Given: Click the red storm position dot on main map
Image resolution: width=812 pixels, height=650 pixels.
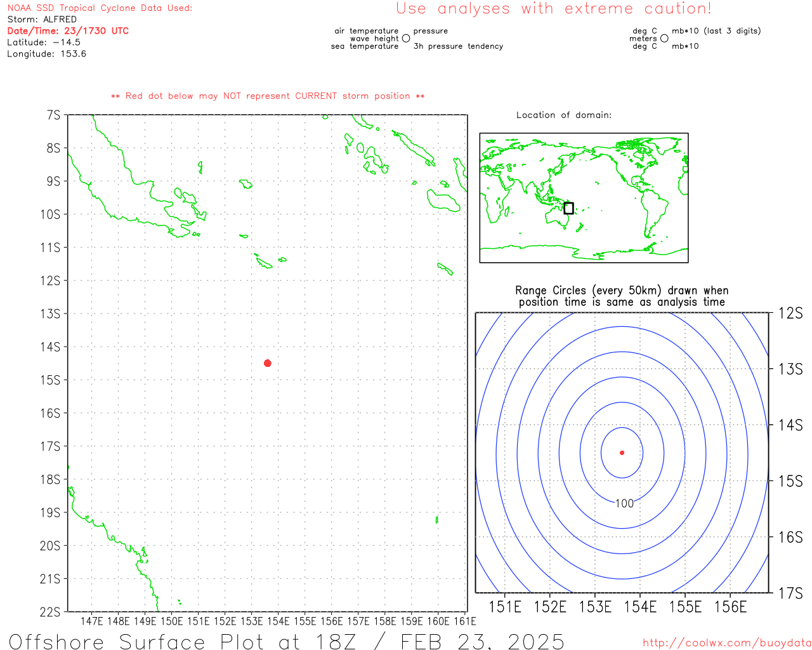Looking at the screenshot, I should pos(268,363).
